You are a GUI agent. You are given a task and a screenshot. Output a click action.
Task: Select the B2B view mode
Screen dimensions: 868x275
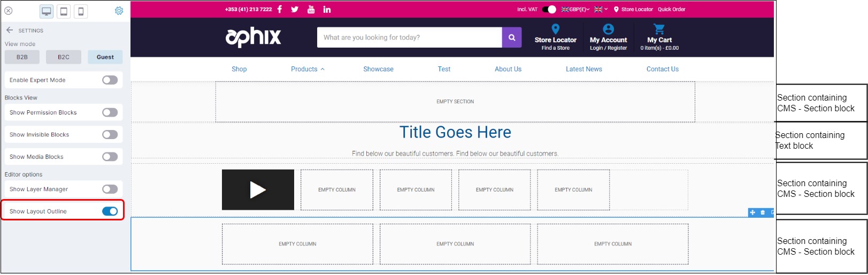22,57
